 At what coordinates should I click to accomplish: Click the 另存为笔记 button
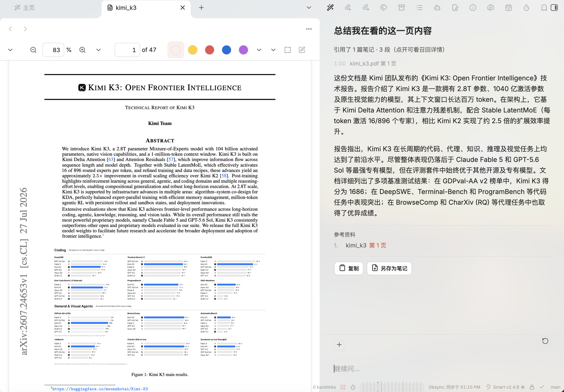(x=389, y=268)
